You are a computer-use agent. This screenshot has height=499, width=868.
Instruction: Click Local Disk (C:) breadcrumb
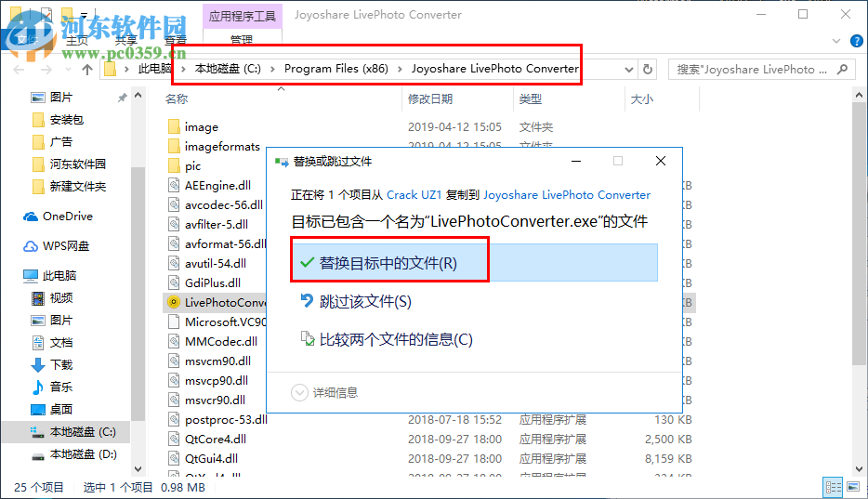point(228,69)
